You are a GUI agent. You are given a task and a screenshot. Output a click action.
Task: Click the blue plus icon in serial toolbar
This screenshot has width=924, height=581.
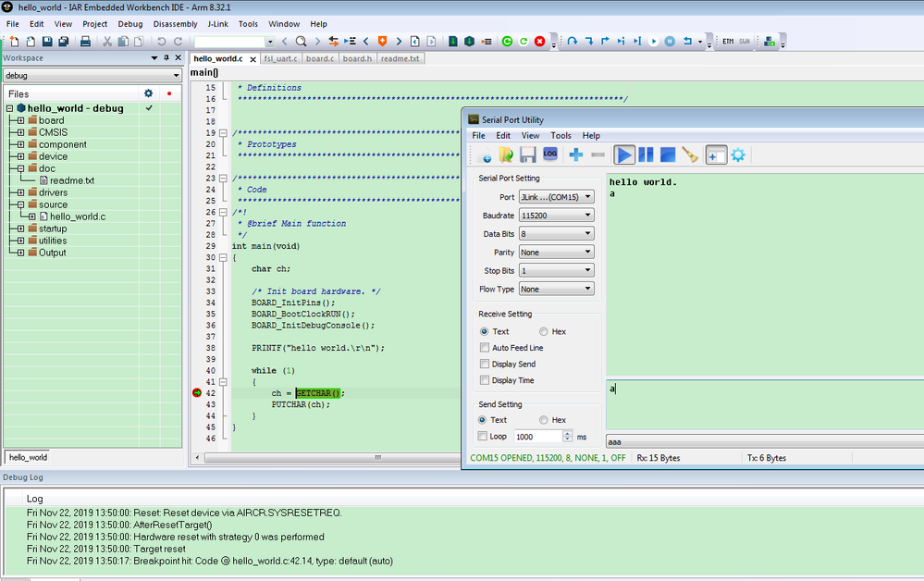[575, 155]
